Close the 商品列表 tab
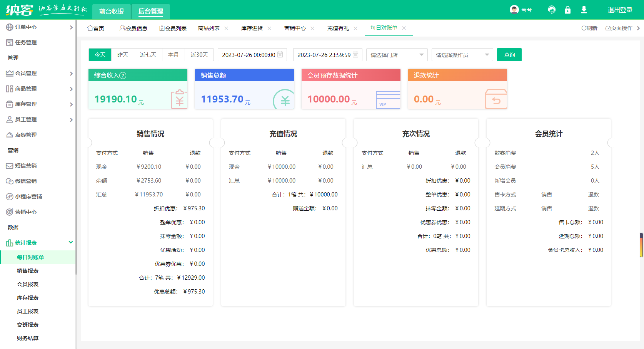 tap(227, 28)
